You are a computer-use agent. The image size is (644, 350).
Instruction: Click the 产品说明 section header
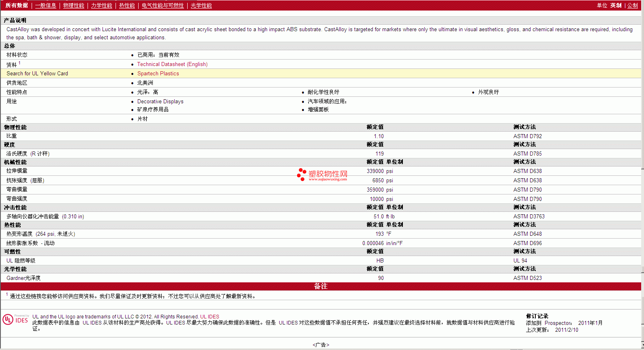point(15,20)
